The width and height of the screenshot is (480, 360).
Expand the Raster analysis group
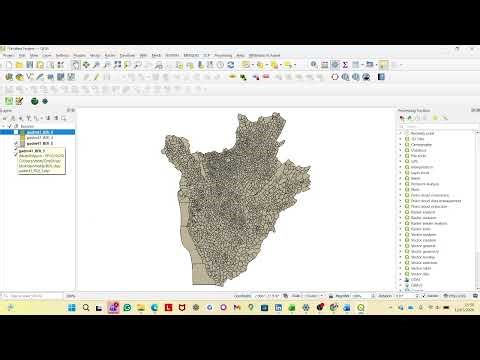pos(401,212)
